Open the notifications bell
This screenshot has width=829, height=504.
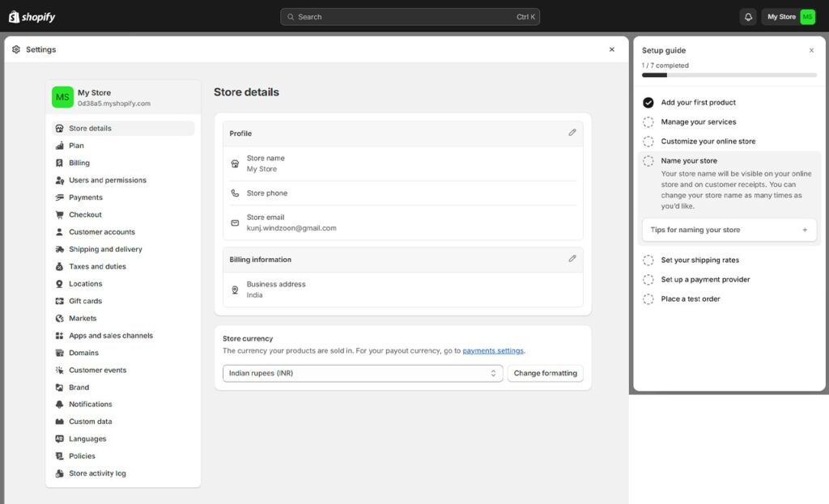click(748, 17)
